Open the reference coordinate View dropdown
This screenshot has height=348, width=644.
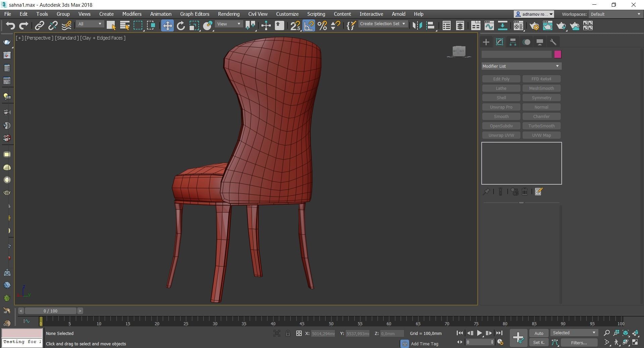(229, 24)
